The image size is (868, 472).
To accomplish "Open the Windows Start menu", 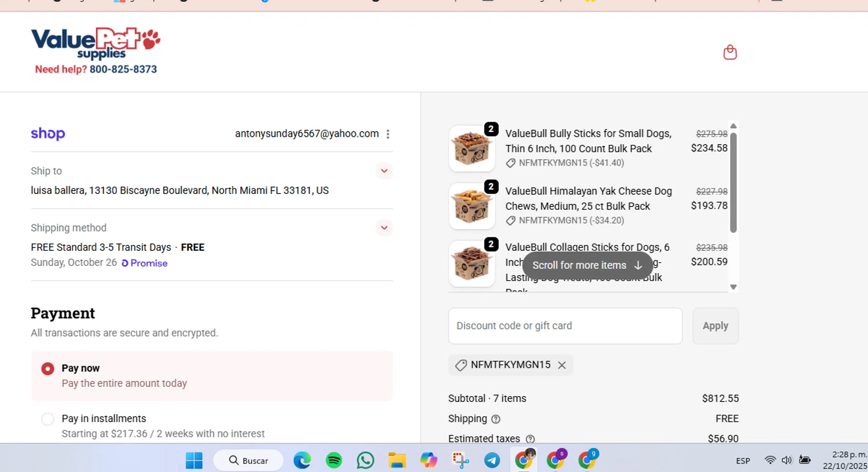I will coord(194,460).
